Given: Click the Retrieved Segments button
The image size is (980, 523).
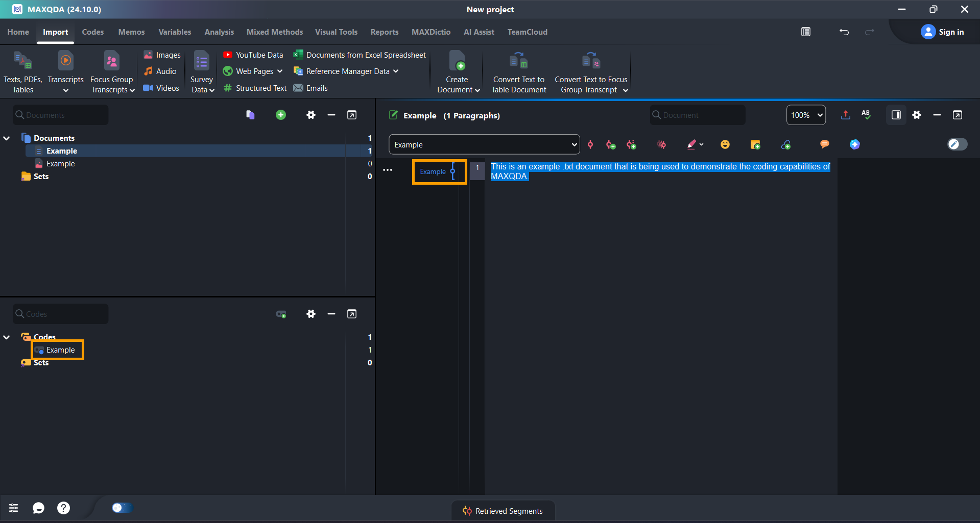Looking at the screenshot, I should 503,511.
